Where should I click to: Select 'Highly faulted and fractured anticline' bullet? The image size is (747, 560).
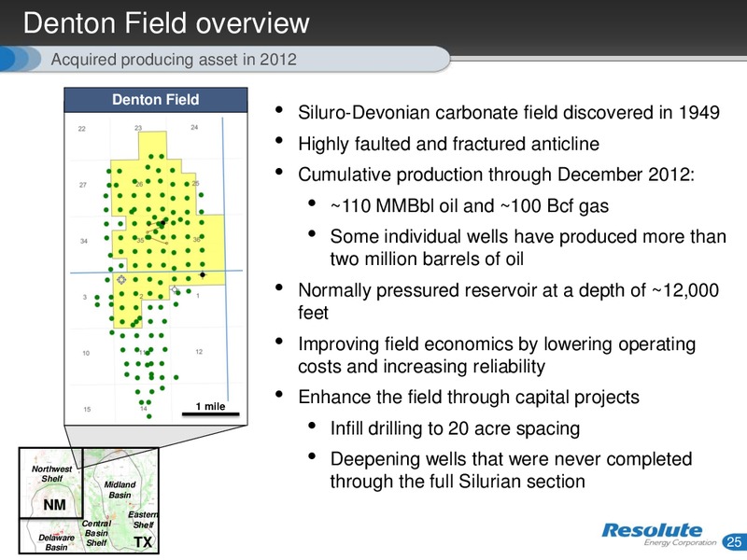pos(449,144)
